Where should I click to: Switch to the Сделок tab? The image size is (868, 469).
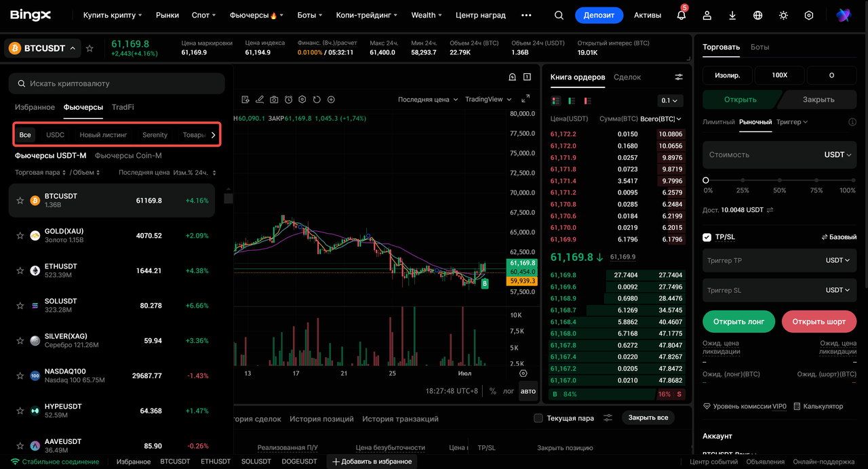627,77
